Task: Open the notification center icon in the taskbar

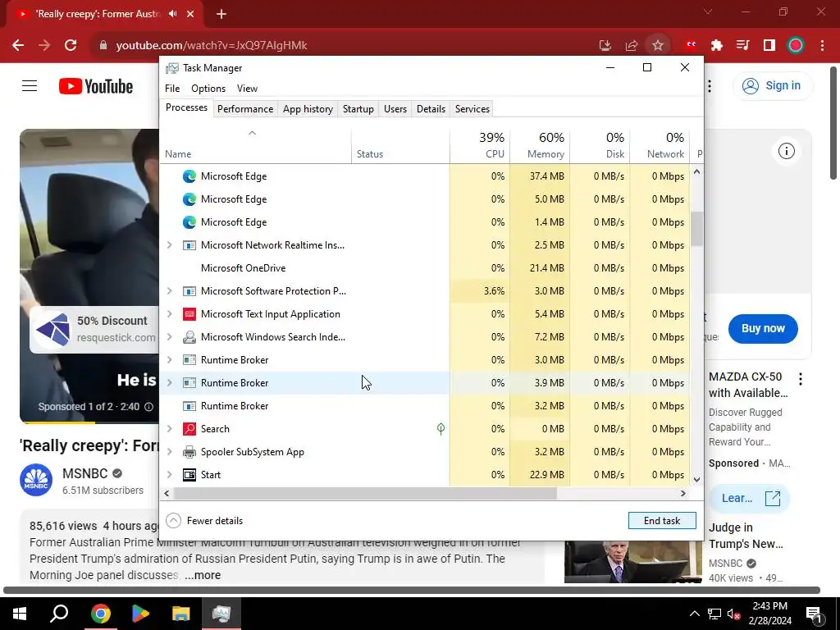Action: [x=814, y=614]
